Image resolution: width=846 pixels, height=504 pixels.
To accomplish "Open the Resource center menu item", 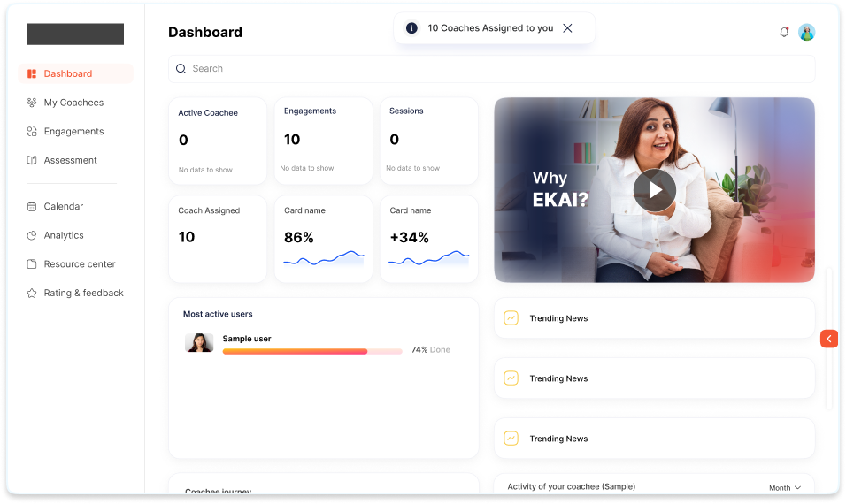I will (80, 264).
